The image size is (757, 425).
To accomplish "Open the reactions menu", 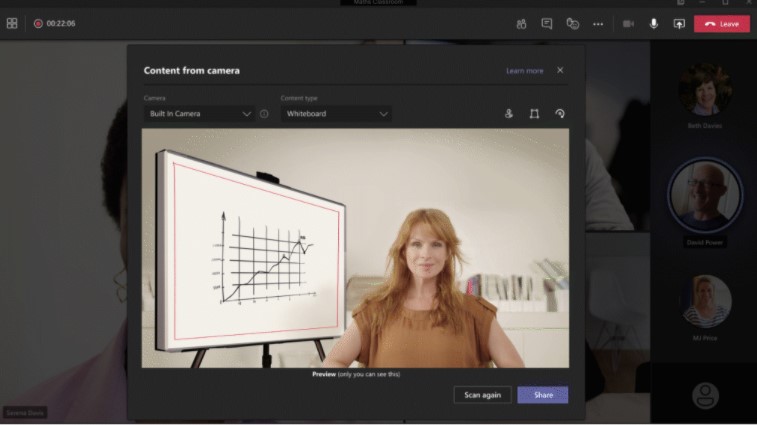I will 573,24.
